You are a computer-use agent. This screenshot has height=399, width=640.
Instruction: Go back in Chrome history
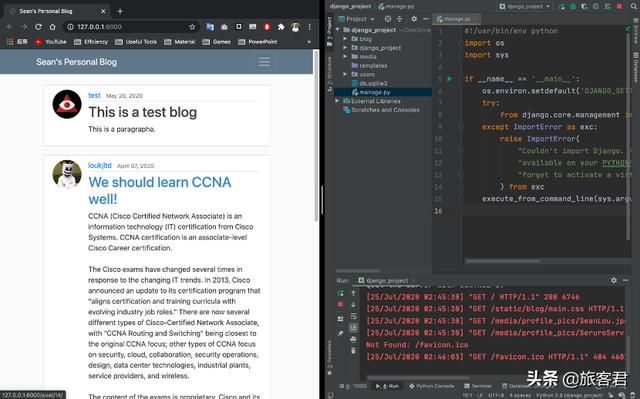click(x=10, y=27)
